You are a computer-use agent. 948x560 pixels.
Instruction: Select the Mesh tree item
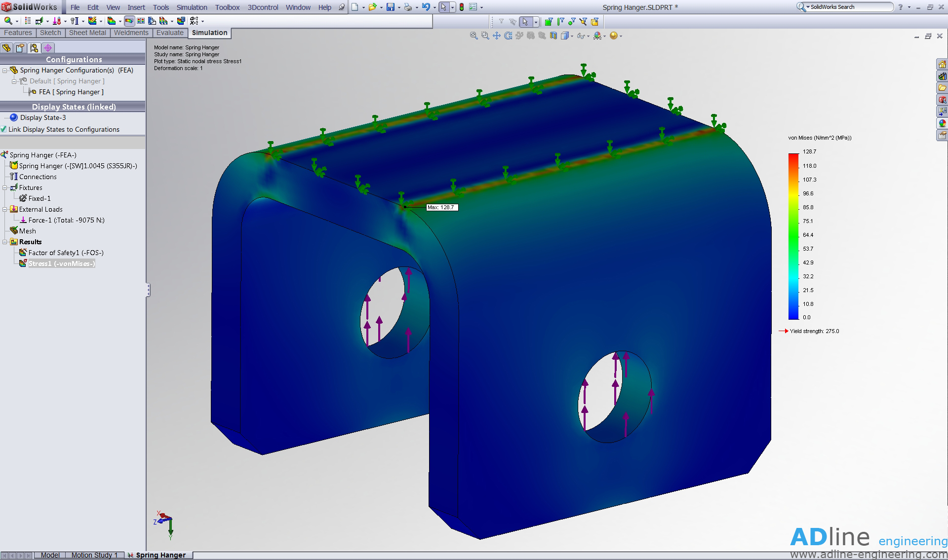pyautogui.click(x=23, y=231)
